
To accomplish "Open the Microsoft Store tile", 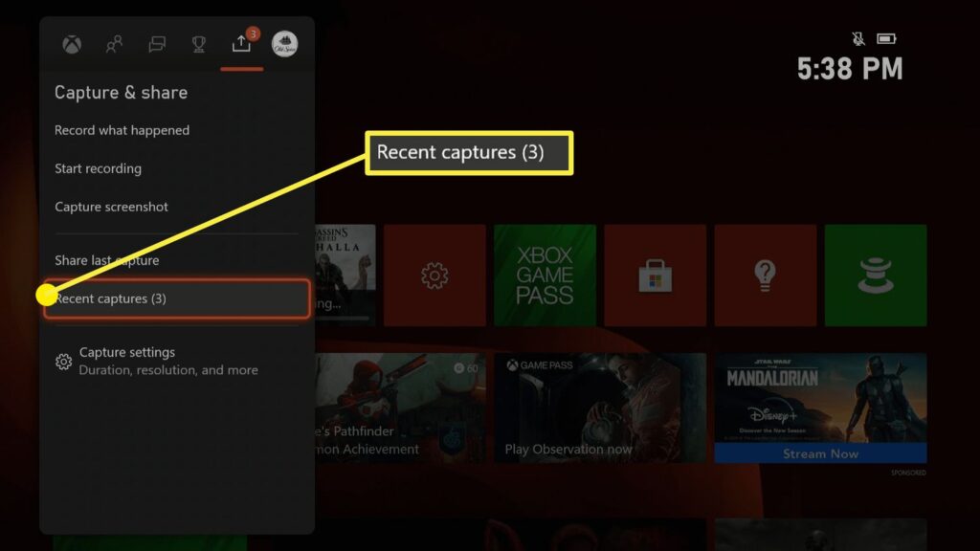I will click(655, 275).
